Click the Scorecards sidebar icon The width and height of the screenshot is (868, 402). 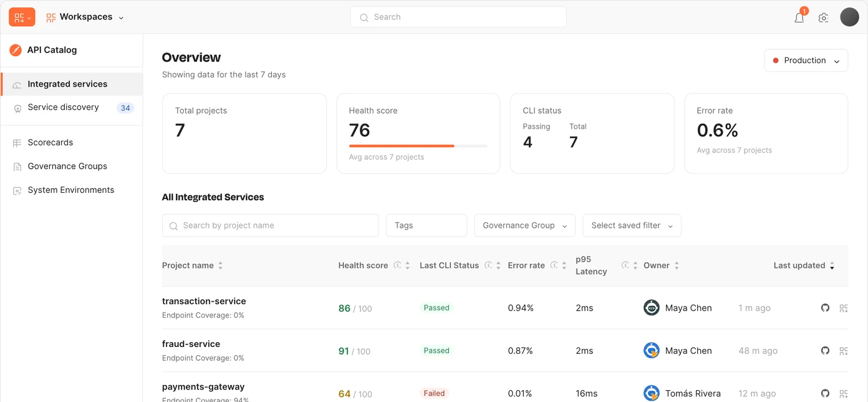[17, 143]
